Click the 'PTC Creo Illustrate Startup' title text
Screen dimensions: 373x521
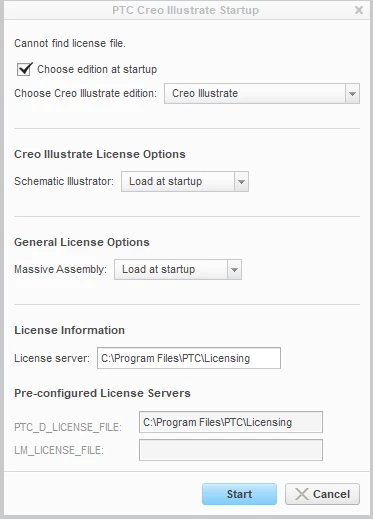pyautogui.click(x=185, y=10)
